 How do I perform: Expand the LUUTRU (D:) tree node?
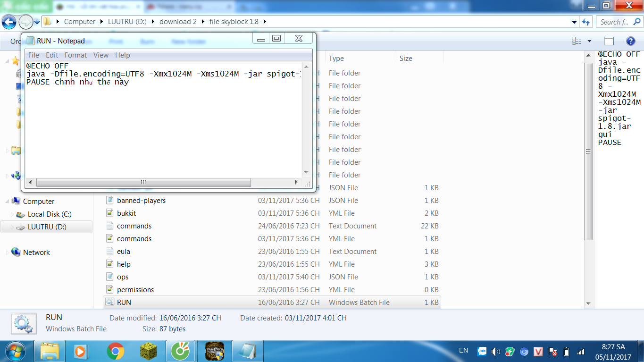[x=12, y=227]
